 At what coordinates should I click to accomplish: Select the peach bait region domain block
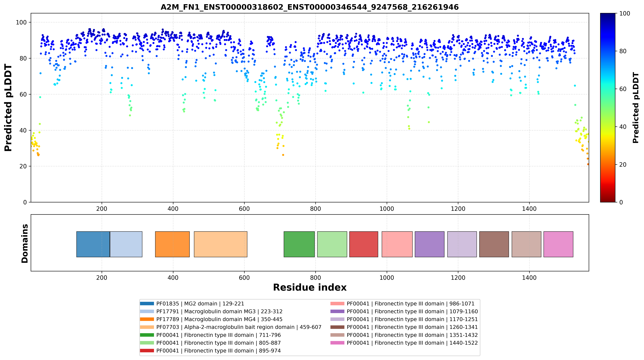click(220, 244)
